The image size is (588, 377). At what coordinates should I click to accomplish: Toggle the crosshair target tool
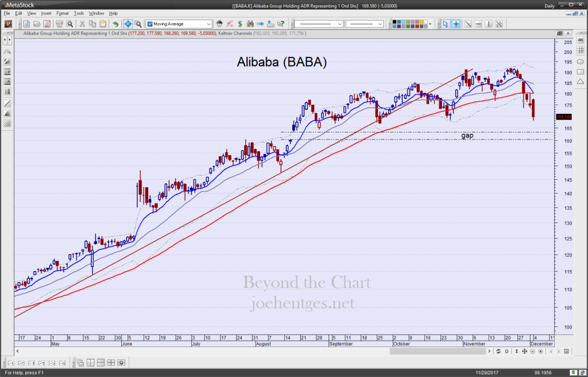pyautogui.click(x=128, y=24)
